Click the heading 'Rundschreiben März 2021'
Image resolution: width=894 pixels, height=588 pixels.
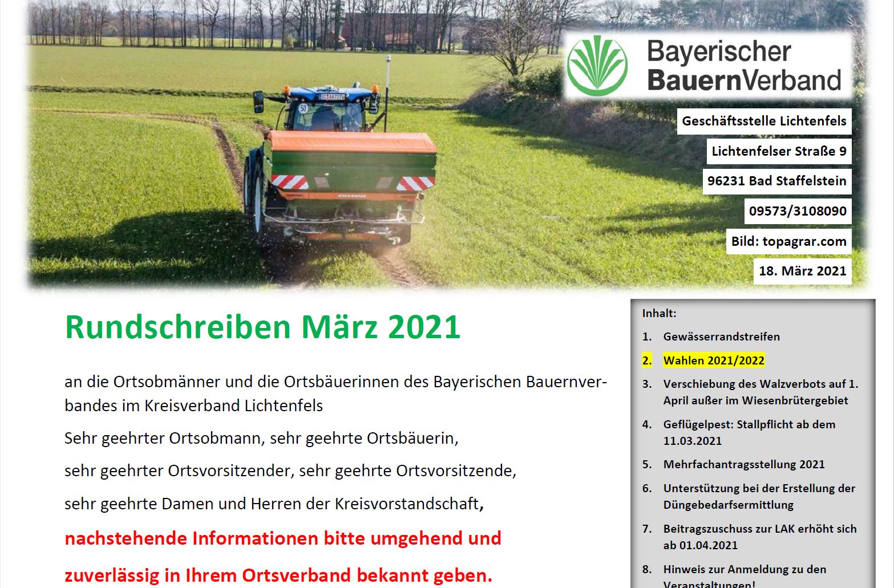pyautogui.click(x=262, y=327)
